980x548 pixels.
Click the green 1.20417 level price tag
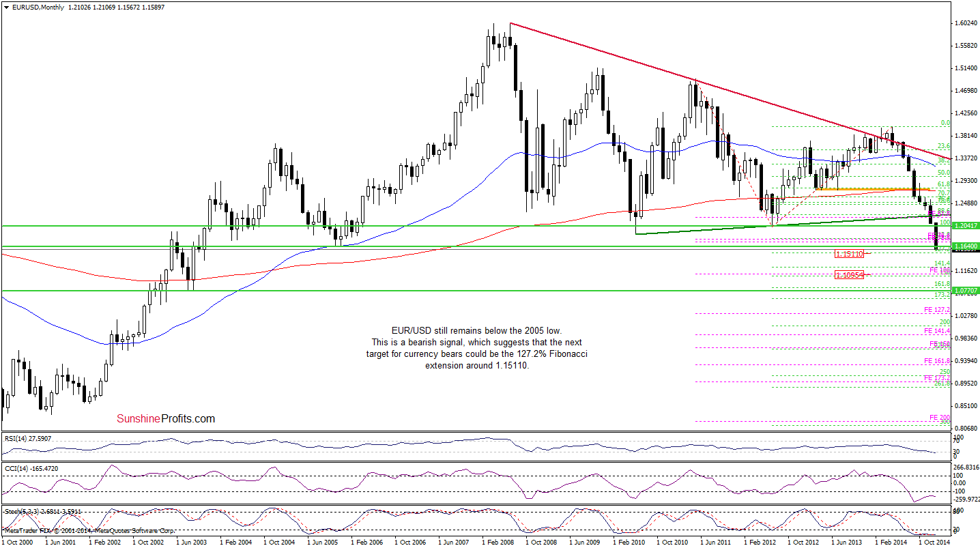[966, 225]
